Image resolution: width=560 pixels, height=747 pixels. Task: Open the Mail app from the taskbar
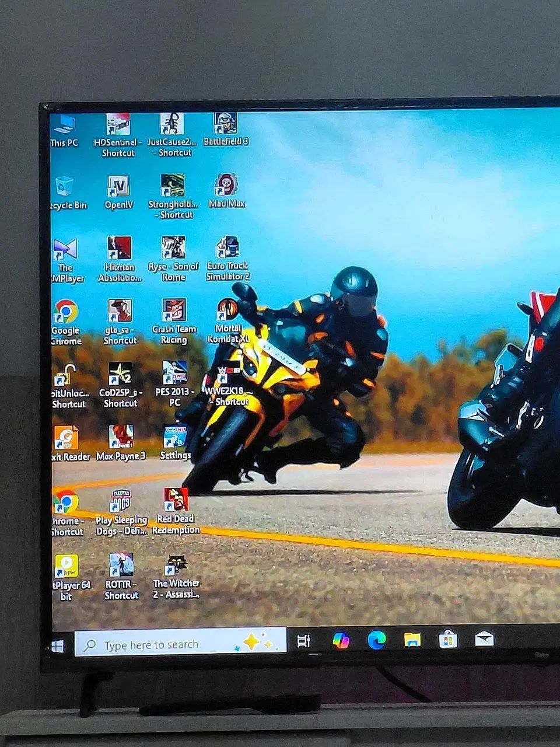click(x=484, y=639)
